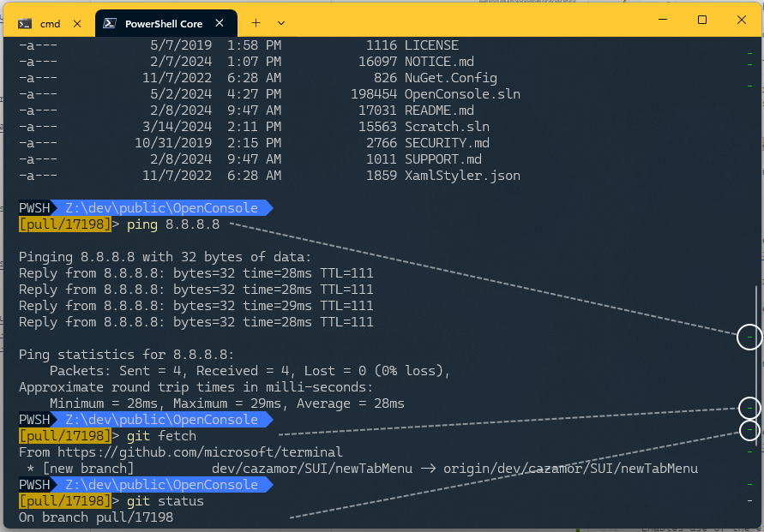Open the github.com/microsoft/terminal link
The image size is (764, 532).
pos(200,452)
